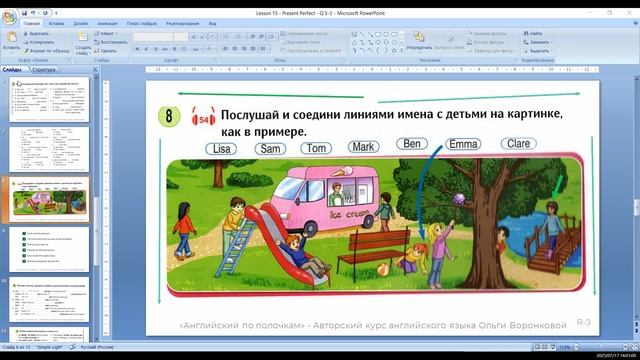Activate Формат по образцу painter

(46, 51)
